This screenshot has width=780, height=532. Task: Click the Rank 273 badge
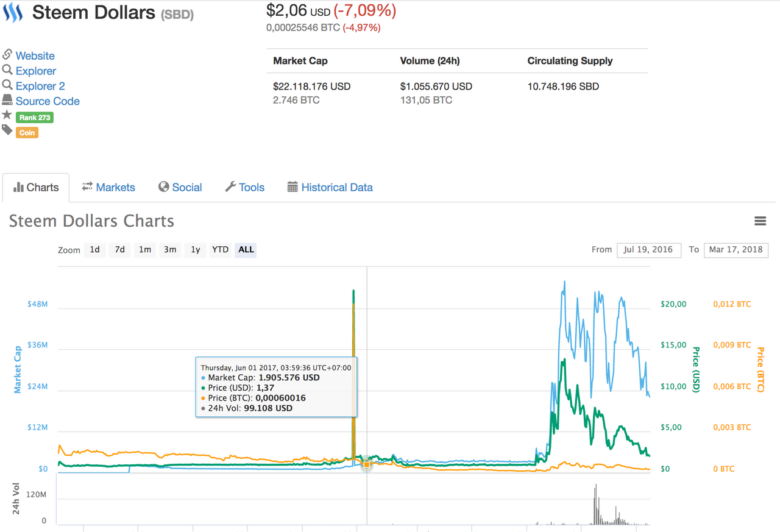click(x=35, y=118)
